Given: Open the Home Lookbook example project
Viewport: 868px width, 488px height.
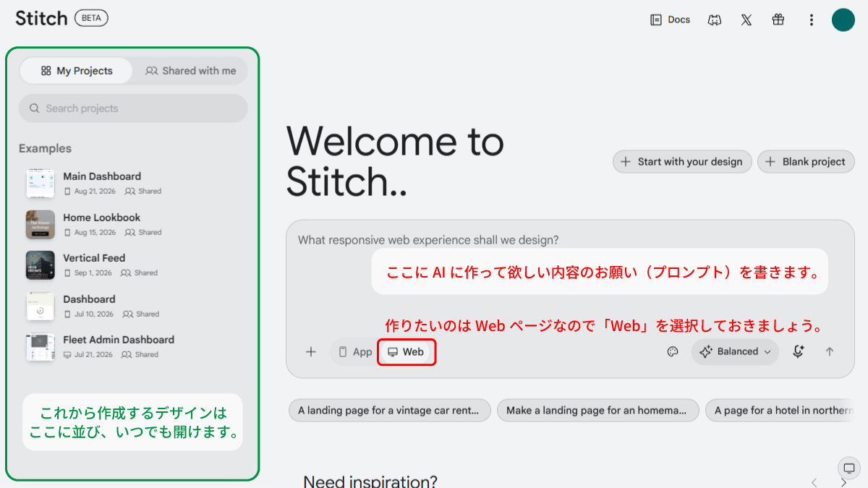Looking at the screenshot, I should click(x=133, y=224).
